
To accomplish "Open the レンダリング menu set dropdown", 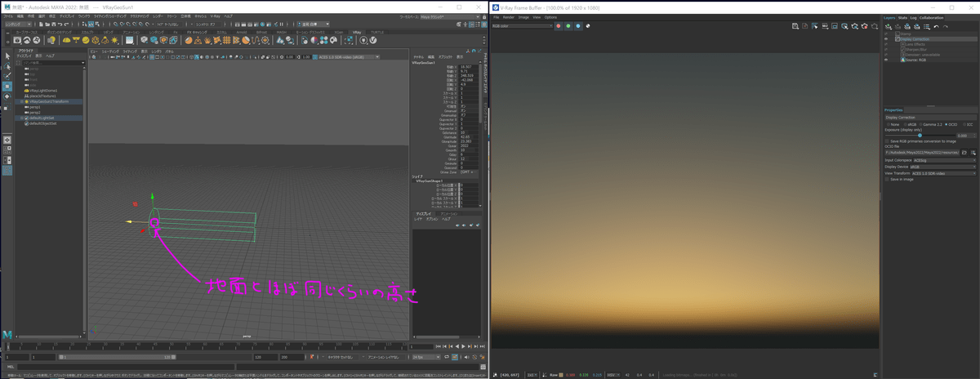I will [20, 25].
